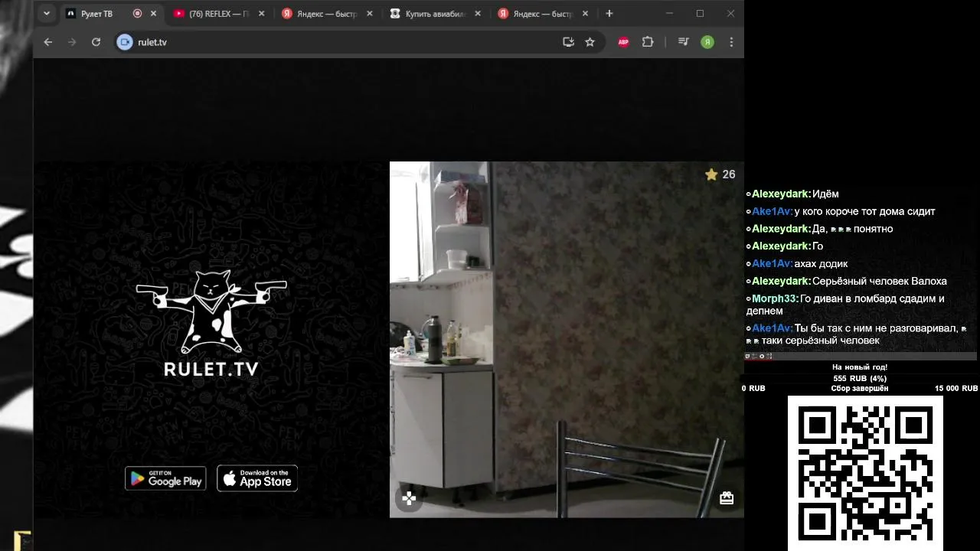The width and height of the screenshot is (980, 551).
Task: Click the gift icon on video
Action: (x=727, y=498)
